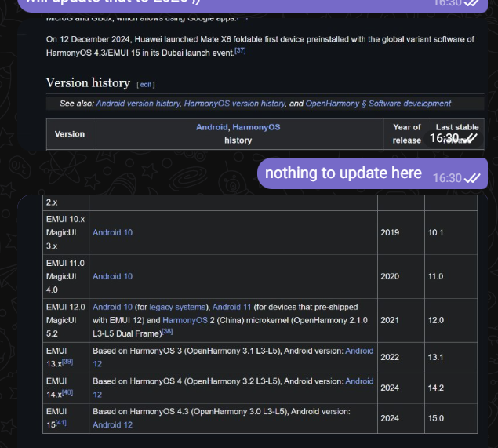This screenshot has height=448, width=498.
Task: Open the 'Android version history' link
Action: pyautogui.click(x=139, y=104)
